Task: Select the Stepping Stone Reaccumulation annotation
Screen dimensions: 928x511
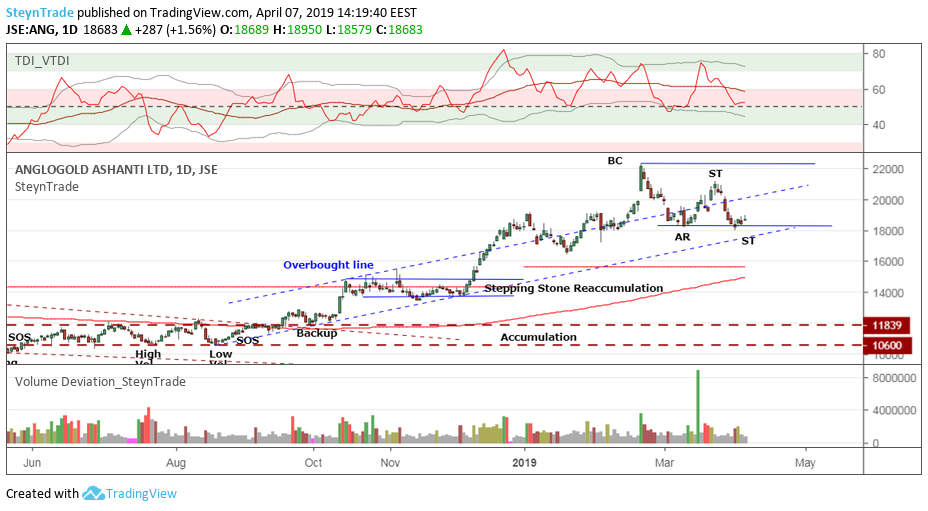Action: coord(573,288)
